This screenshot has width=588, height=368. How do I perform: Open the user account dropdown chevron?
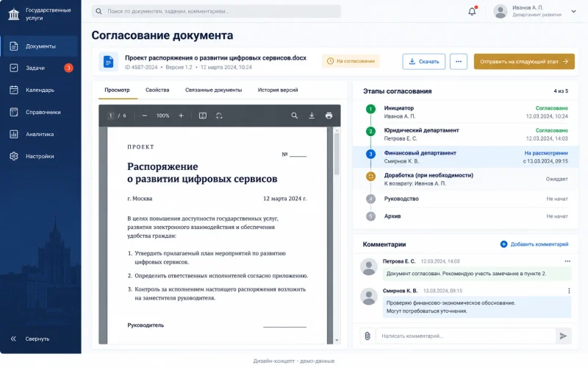[x=573, y=11]
